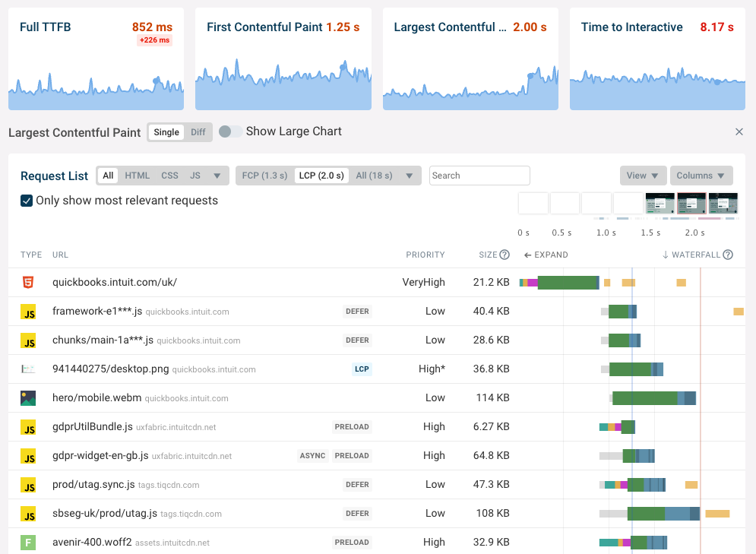756x554 pixels.
Task: Click the Request List heading
Action: (55, 176)
